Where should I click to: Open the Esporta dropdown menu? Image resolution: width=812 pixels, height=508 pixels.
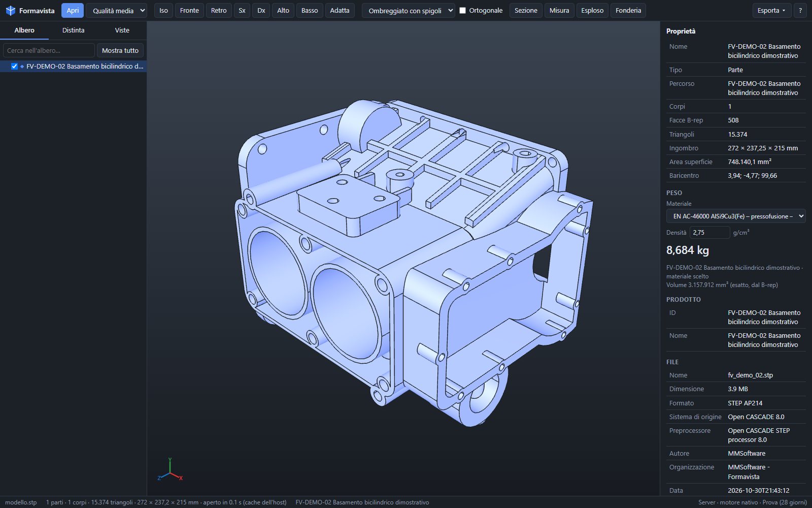click(771, 11)
